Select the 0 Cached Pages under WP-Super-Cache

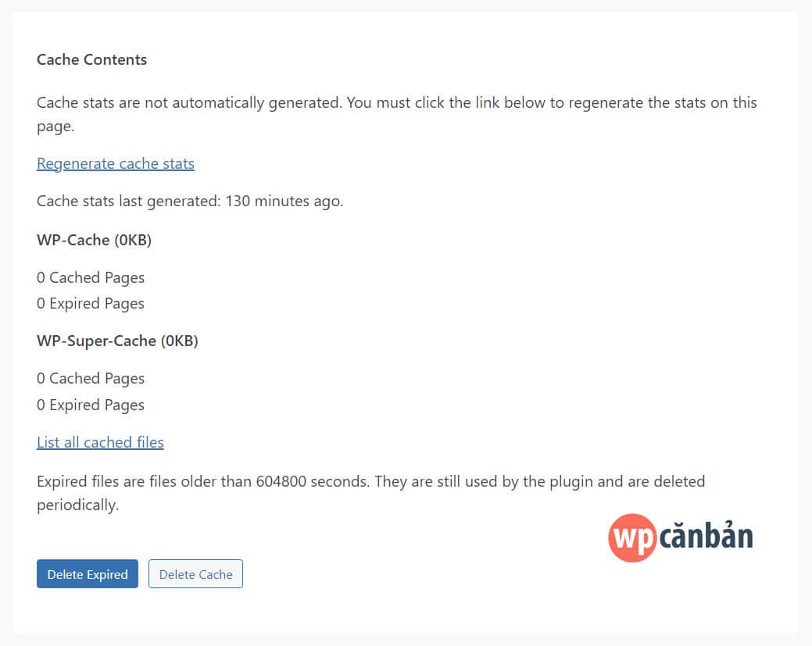click(x=90, y=378)
